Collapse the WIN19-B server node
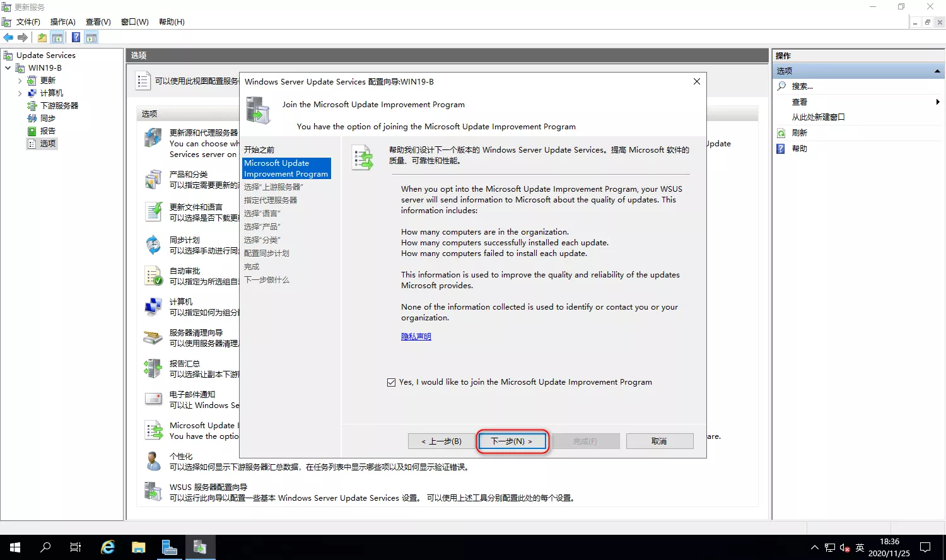946x560 pixels. [8, 68]
